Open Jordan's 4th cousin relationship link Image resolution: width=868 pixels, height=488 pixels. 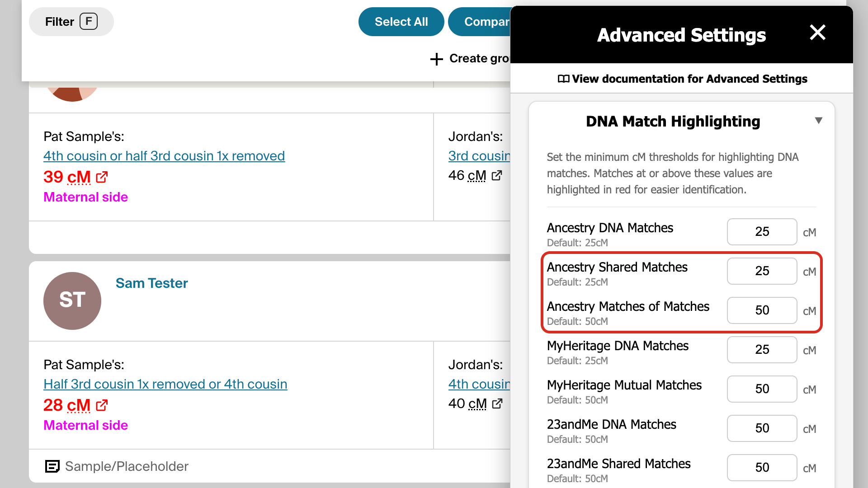[479, 384]
